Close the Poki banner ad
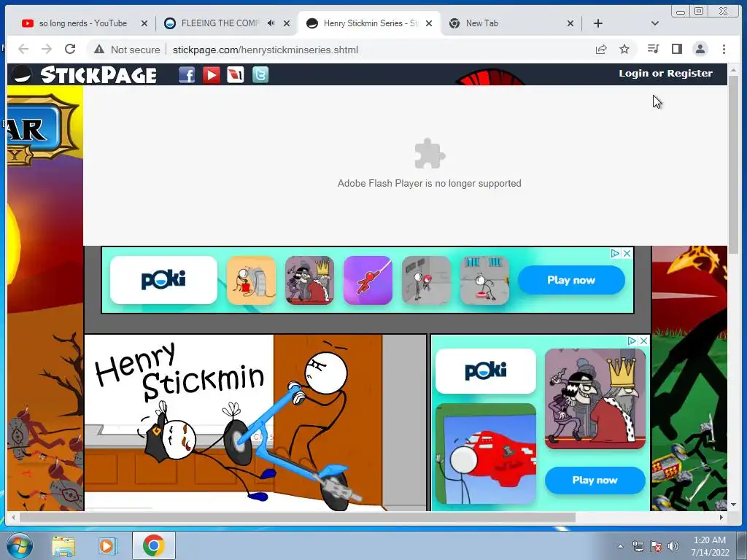This screenshot has width=747, height=560. [627, 253]
